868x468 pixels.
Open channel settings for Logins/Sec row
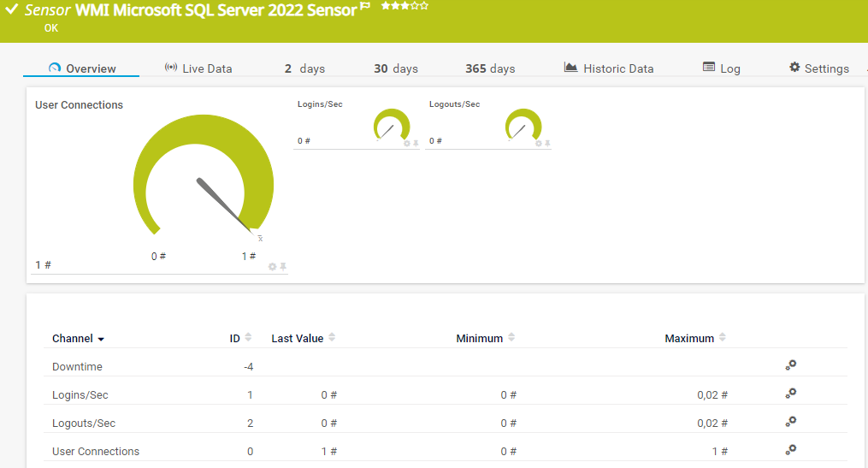point(791,394)
